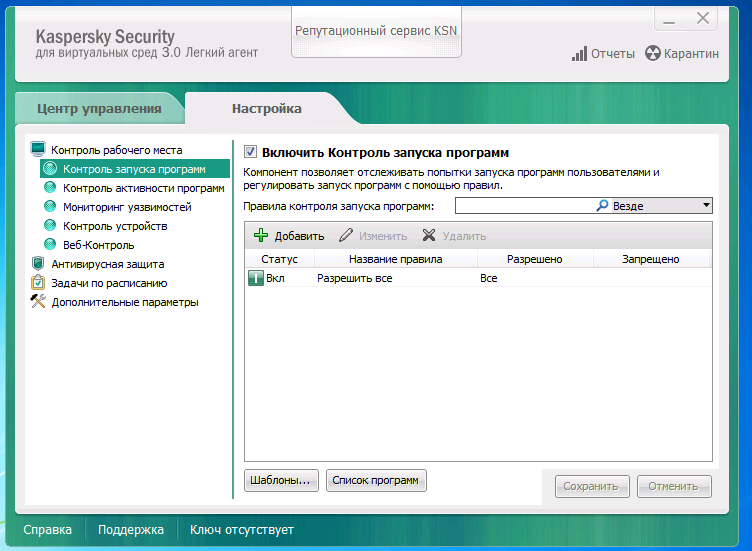The width and height of the screenshot is (752, 551).
Task: Click the Отчеты link label
Action: [x=612, y=54]
